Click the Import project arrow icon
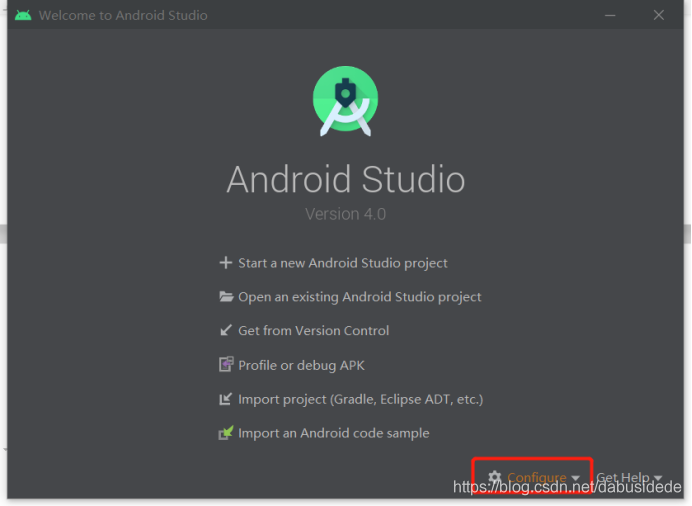692x506 pixels. click(226, 399)
